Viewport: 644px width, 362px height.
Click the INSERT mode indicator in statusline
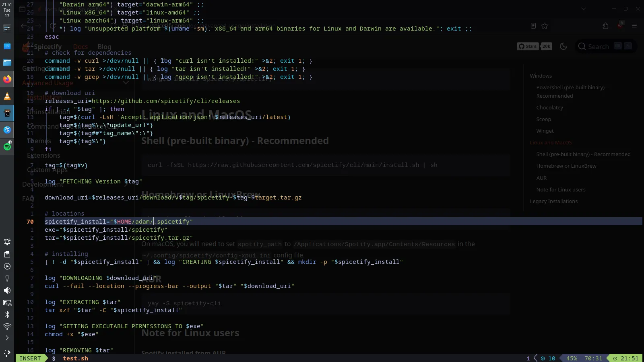[30, 358]
